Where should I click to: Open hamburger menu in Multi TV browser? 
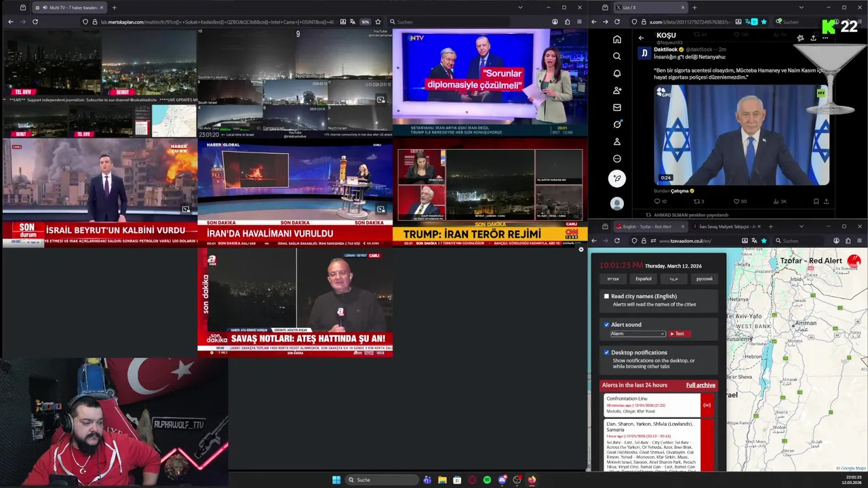coord(579,22)
